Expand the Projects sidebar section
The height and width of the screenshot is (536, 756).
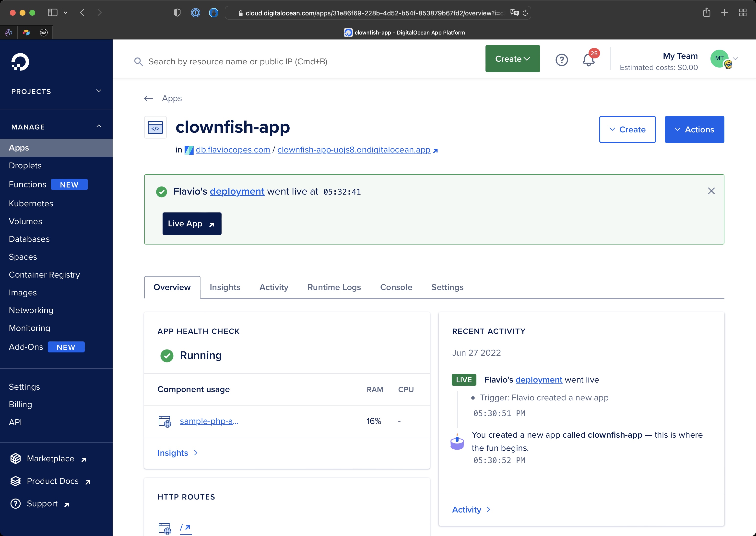[x=98, y=91]
